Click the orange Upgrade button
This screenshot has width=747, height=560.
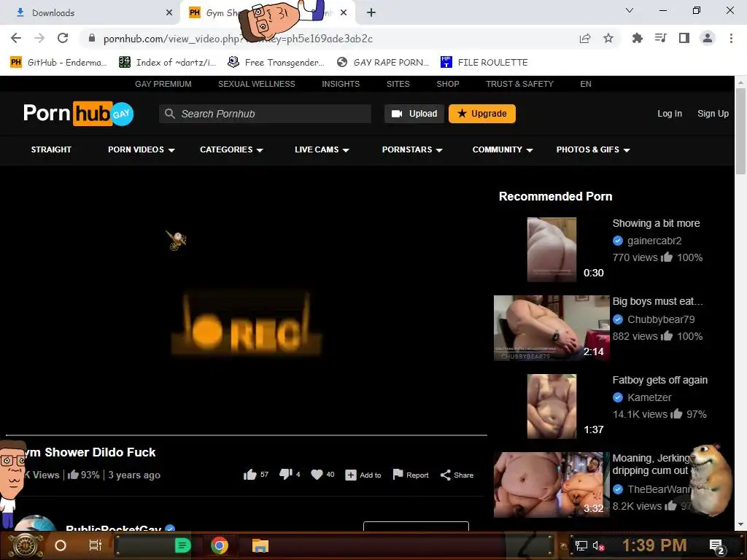[x=481, y=113]
